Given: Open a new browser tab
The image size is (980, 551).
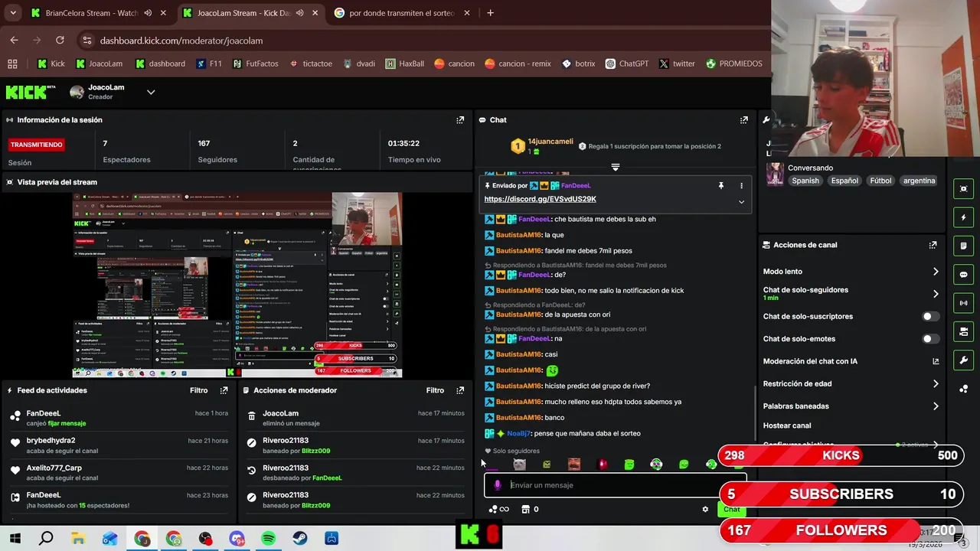Looking at the screenshot, I should pyautogui.click(x=490, y=13).
